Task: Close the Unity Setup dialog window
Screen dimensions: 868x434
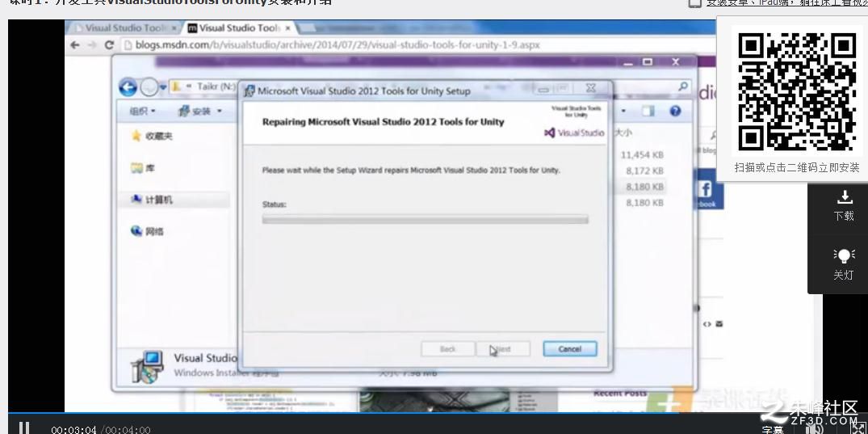Action: point(591,88)
